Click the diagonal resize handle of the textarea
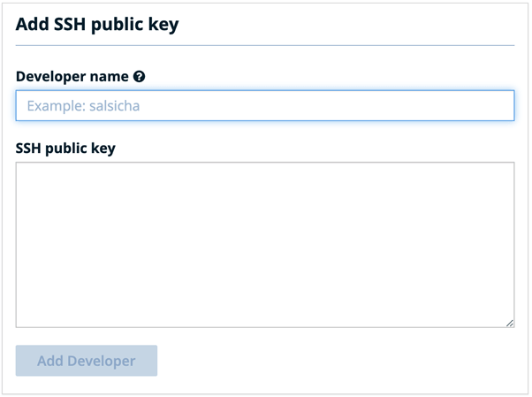Viewport: 532px width, 397px height. click(510, 324)
